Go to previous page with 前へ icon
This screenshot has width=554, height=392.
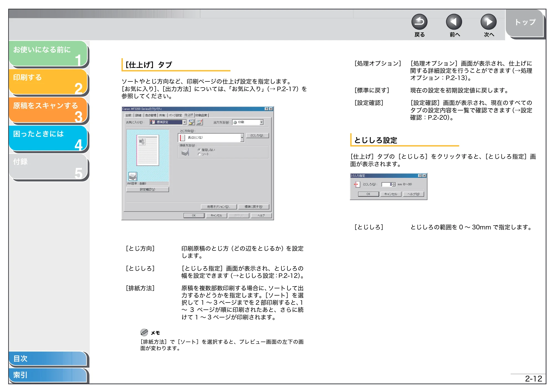pyautogui.click(x=454, y=22)
